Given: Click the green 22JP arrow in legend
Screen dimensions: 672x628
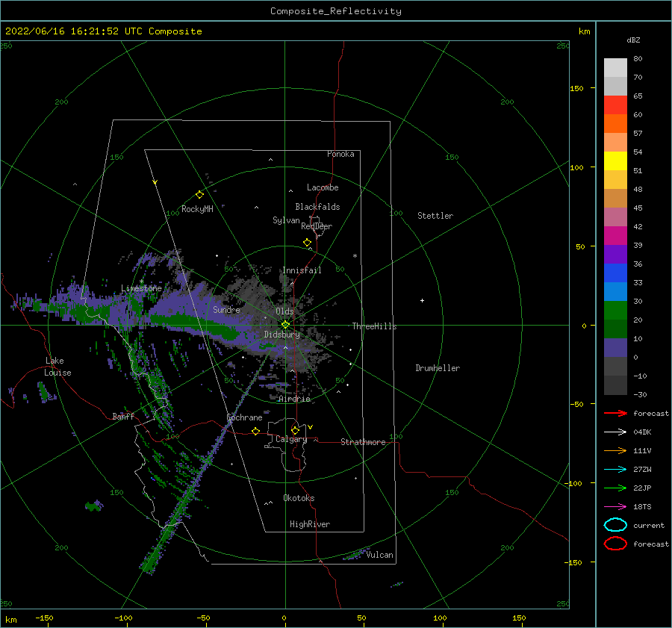Looking at the screenshot, I should [615, 488].
